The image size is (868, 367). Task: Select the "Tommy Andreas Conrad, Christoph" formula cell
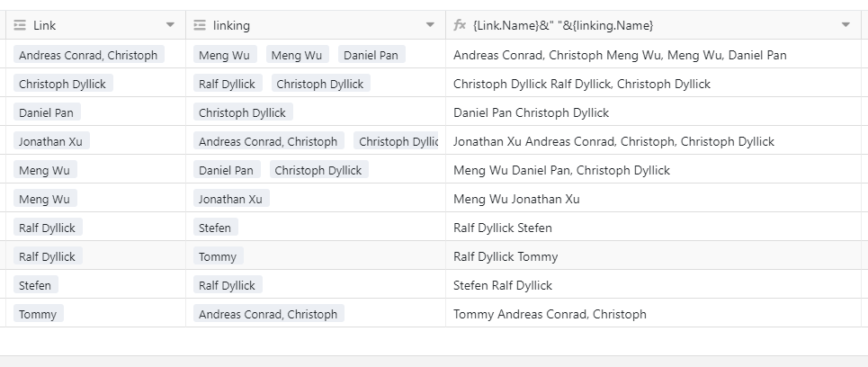(550, 314)
